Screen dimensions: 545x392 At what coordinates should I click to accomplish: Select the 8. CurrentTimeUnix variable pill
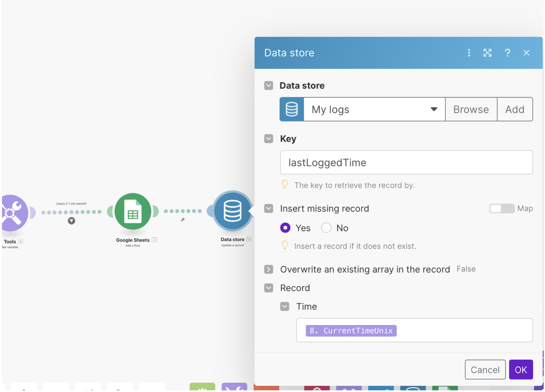pyautogui.click(x=351, y=331)
